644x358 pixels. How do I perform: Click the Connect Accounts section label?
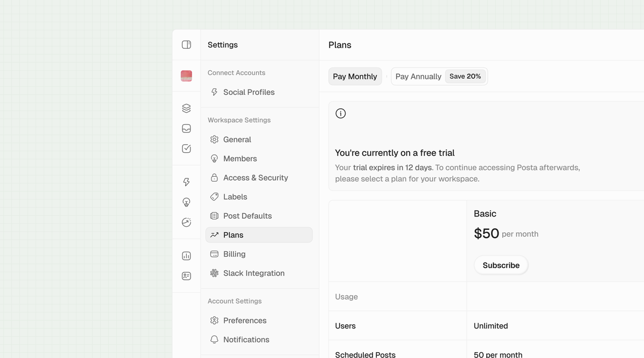point(237,73)
